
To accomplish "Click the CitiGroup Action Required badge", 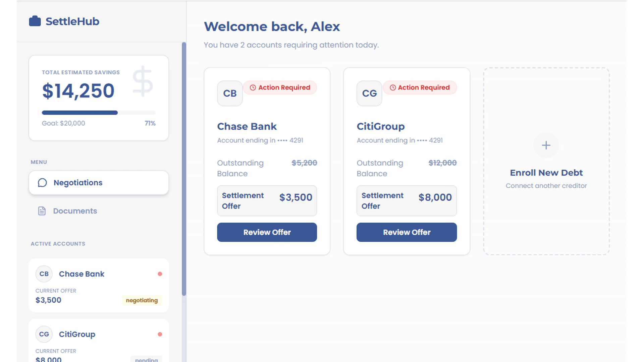I will (420, 87).
